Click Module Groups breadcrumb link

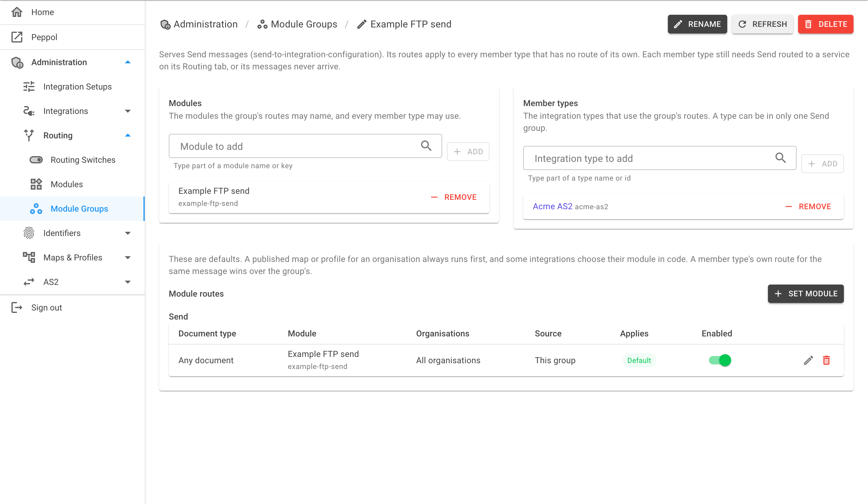coord(297,24)
